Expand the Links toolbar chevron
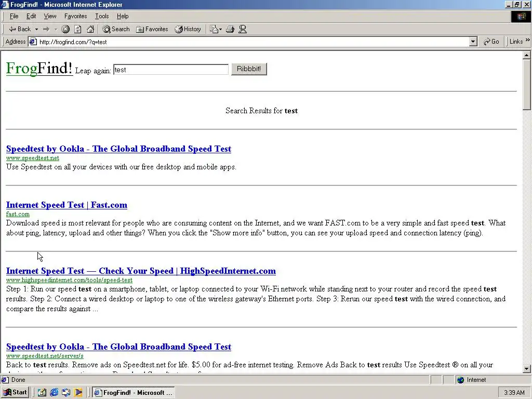The image size is (532, 399). click(x=528, y=40)
